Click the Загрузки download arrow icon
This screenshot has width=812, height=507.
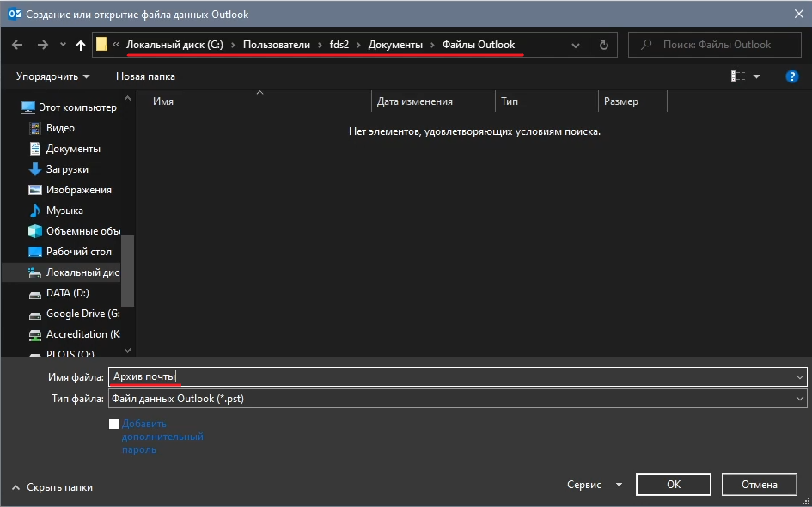coord(34,169)
